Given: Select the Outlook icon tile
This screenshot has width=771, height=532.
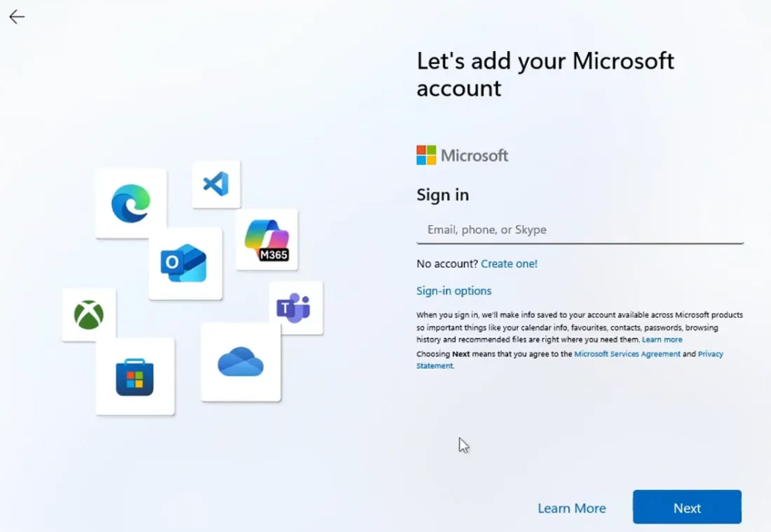Looking at the screenshot, I should click(184, 263).
